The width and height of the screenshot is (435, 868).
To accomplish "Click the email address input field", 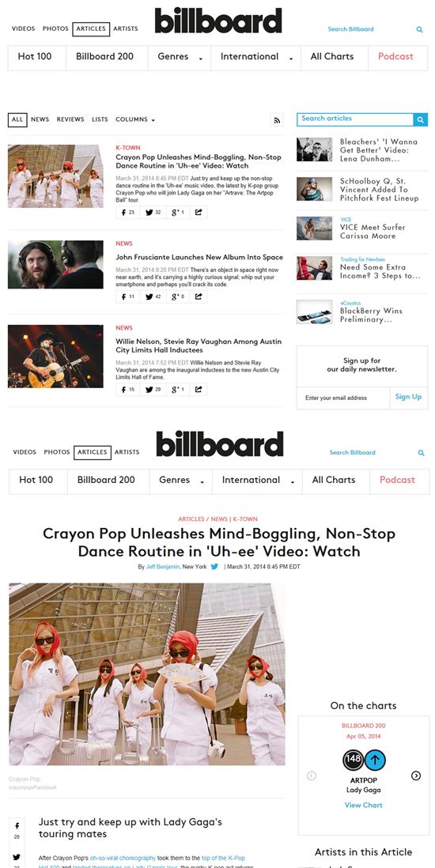I will click(x=343, y=398).
